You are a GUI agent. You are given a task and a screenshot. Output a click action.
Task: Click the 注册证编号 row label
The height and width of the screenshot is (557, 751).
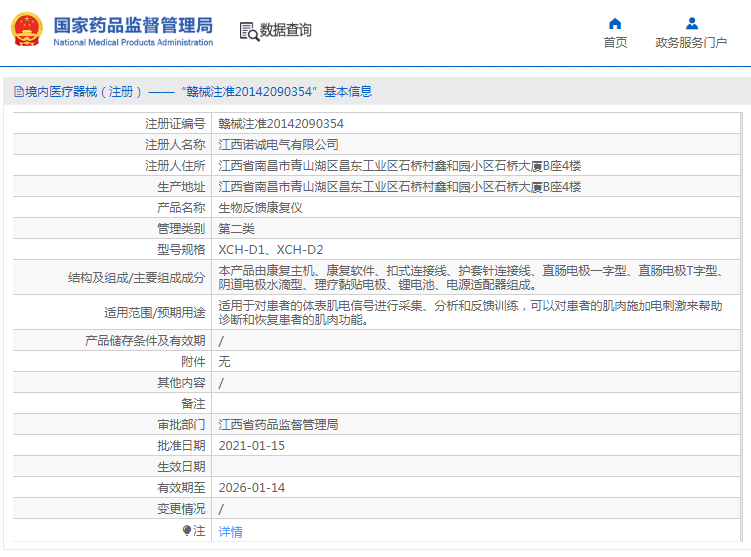tap(175, 124)
